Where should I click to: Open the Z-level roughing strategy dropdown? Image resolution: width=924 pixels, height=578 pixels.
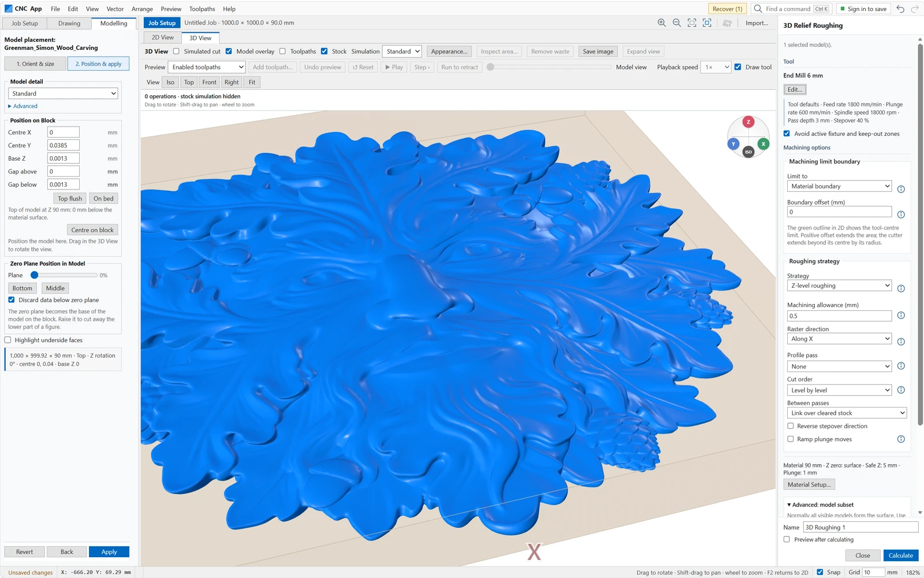click(839, 286)
